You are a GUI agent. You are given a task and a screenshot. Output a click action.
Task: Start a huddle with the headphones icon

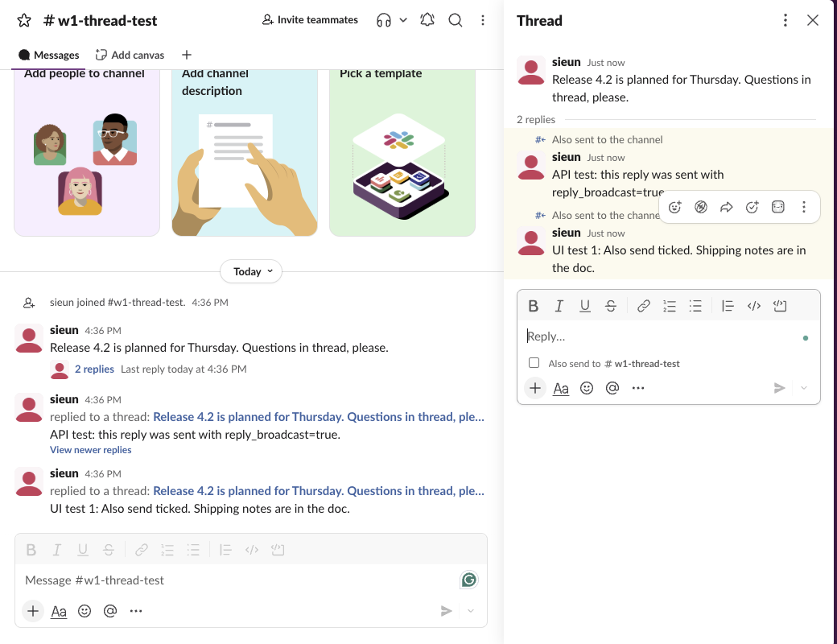point(383,20)
